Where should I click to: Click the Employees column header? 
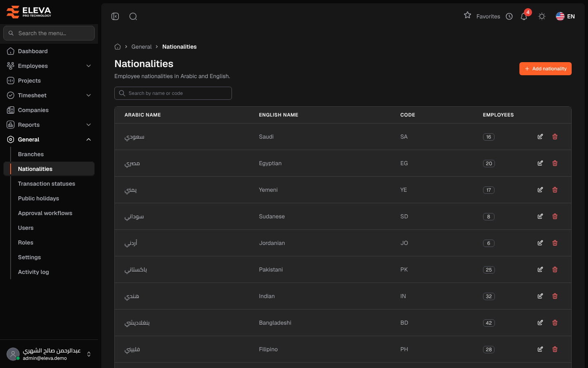click(x=498, y=115)
